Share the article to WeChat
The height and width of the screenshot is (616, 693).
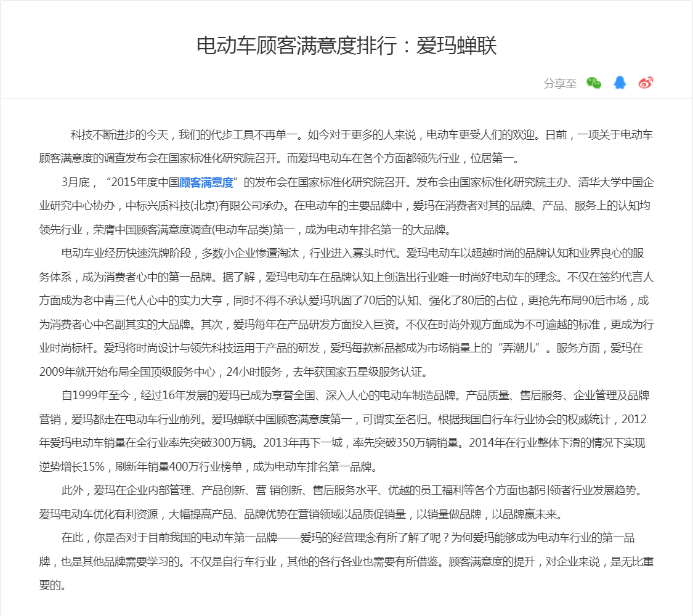pyautogui.click(x=593, y=83)
